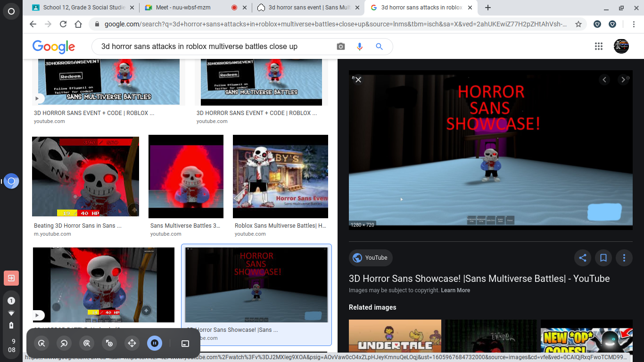Go back to the previous page
The width and height of the screenshot is (644, 362).
(x=33, y=24)
